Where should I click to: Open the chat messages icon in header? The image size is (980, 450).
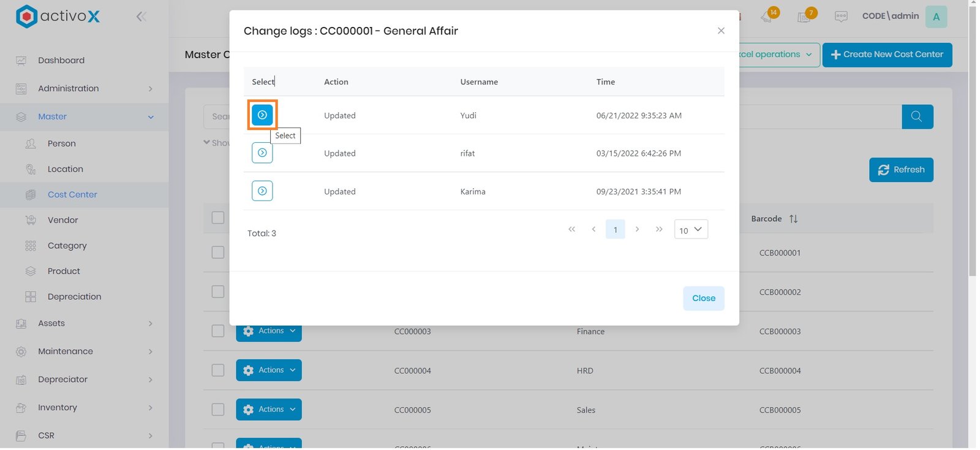click(841, 17)
